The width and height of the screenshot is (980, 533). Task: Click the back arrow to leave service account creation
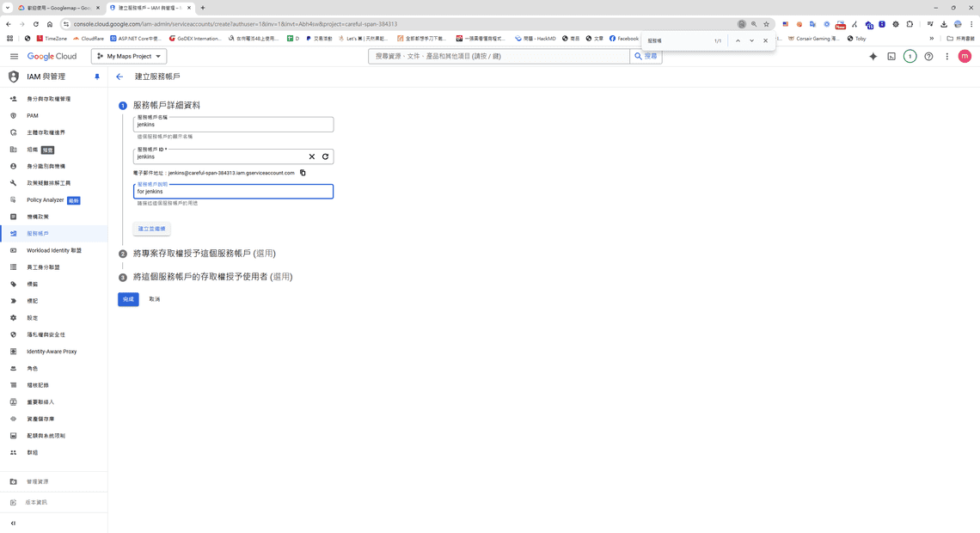[x=119, y=76]
